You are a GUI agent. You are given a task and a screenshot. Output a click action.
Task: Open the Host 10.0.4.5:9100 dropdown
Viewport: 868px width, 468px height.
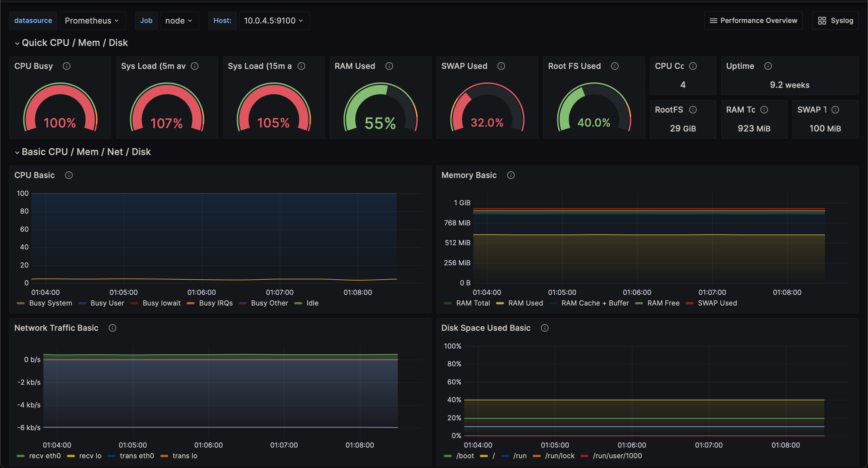273,21
